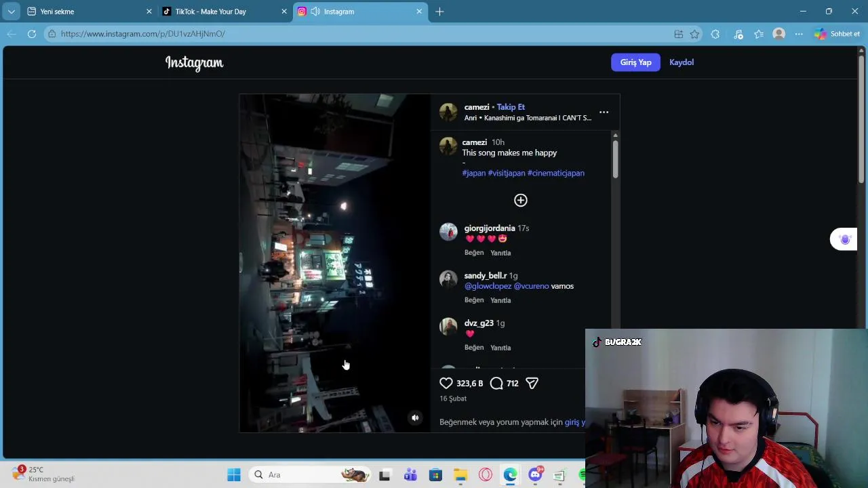Open sandy_bell.r's profile picture
The height and width of the screenshot is (488, 868).
pyautogui.click(x=448, y=279)
